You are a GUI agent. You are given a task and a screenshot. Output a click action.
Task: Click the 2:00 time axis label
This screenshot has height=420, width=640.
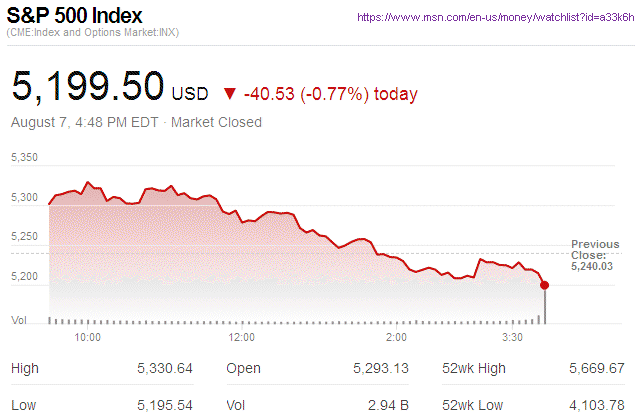(x=396, y=338)
